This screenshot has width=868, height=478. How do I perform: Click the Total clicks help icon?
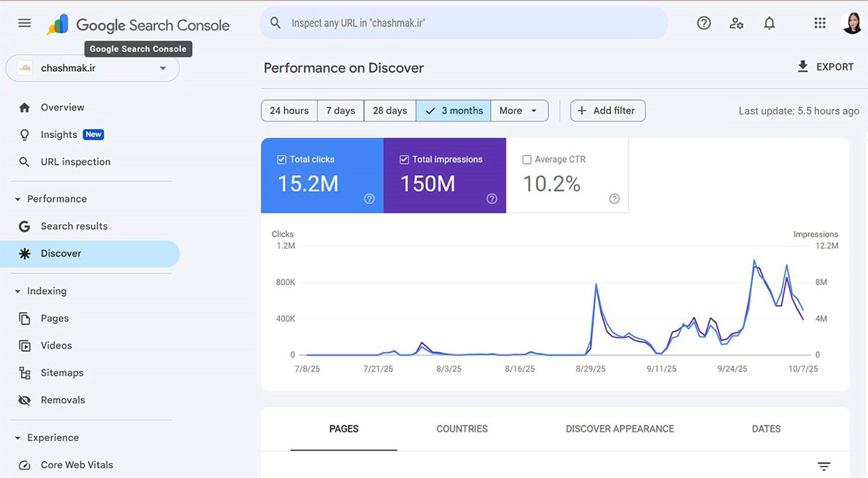pyautogui.click(x=369, y=199)
